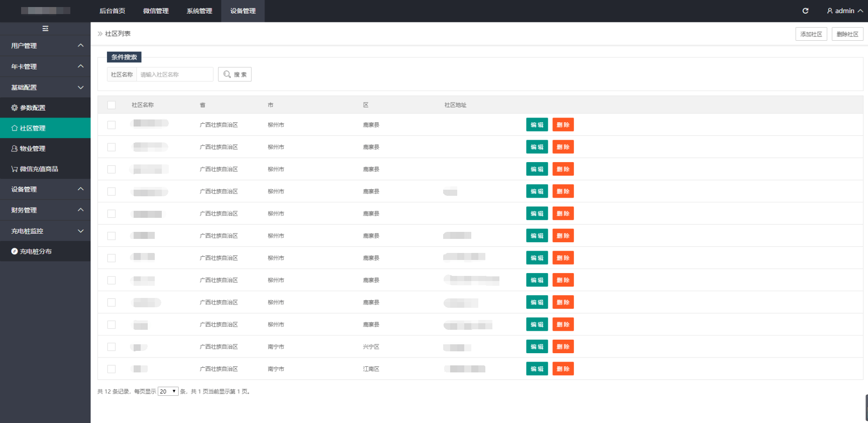Expand the 用户管理 sidebar section
The image size is (868, 423).
[x=45, y=46]
